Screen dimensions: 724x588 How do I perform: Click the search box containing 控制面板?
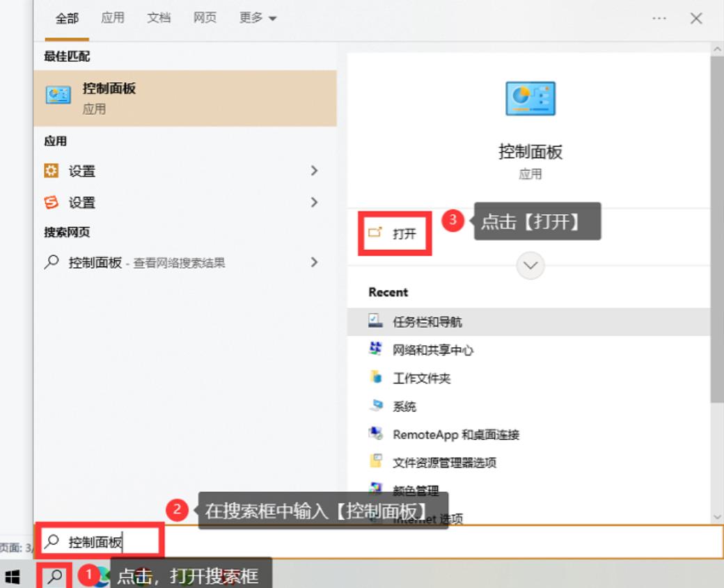[x=379, y=541]
